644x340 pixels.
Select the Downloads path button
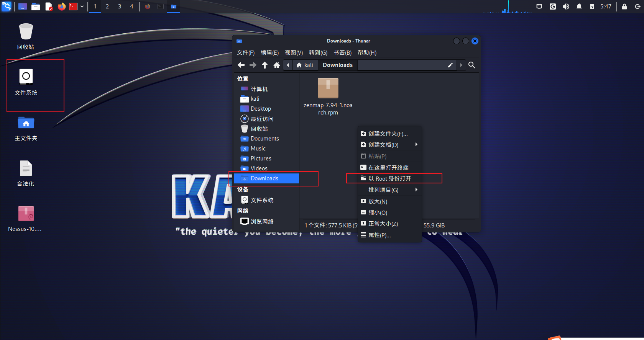tap(338, 65)
